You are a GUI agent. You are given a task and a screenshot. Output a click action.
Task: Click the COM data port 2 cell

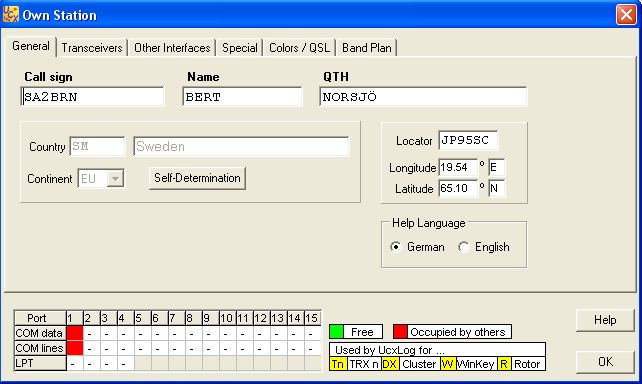point(92,333)
